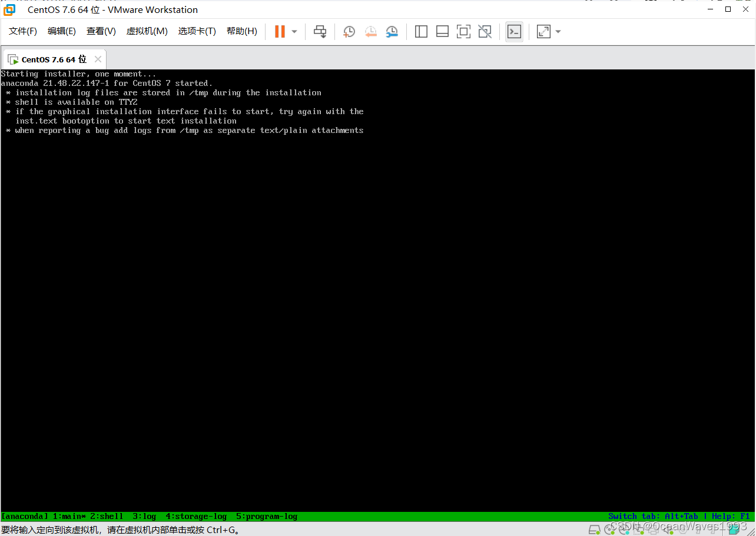Click the 'Starting installer, one moment...' line
The height and width of the screenshot is (536, 756).
(x=78, y=74)
